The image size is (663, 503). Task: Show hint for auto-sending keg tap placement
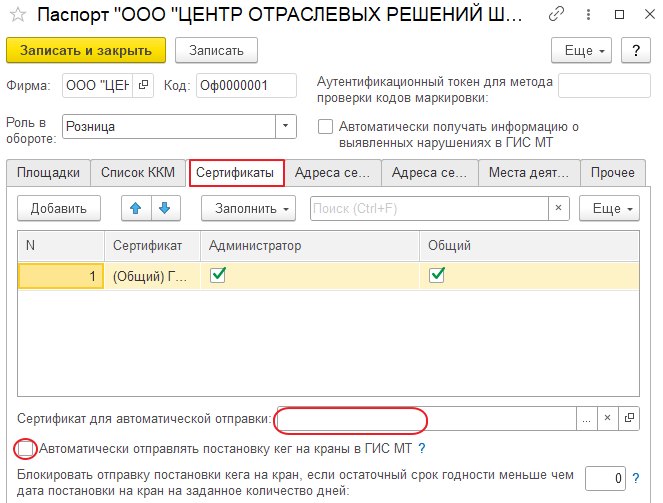422,448
